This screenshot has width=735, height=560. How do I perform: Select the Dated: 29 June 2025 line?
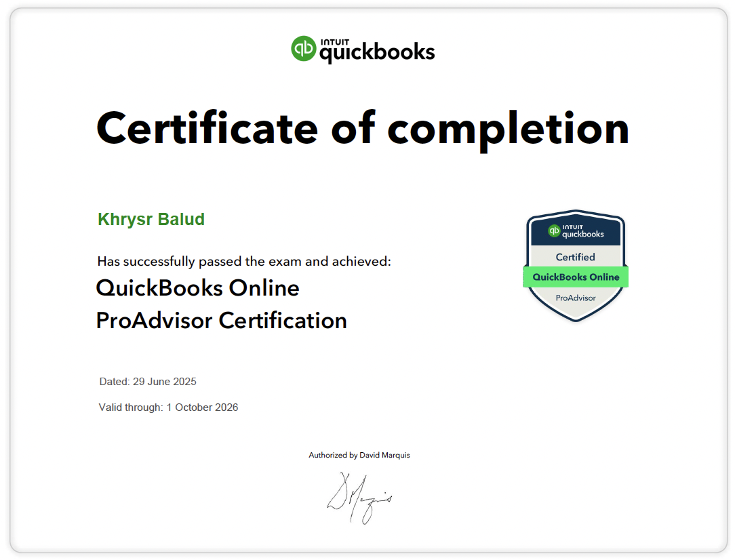[x=148, y=381]
